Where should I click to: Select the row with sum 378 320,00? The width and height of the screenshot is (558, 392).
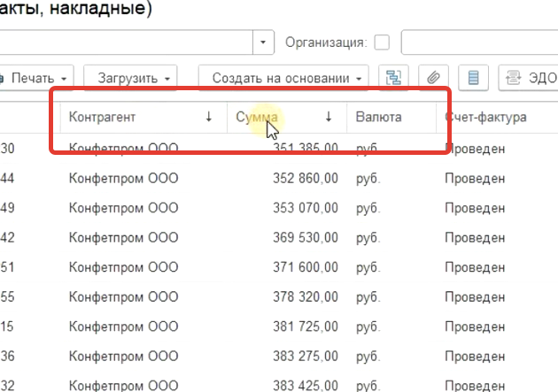pos(279,296)
